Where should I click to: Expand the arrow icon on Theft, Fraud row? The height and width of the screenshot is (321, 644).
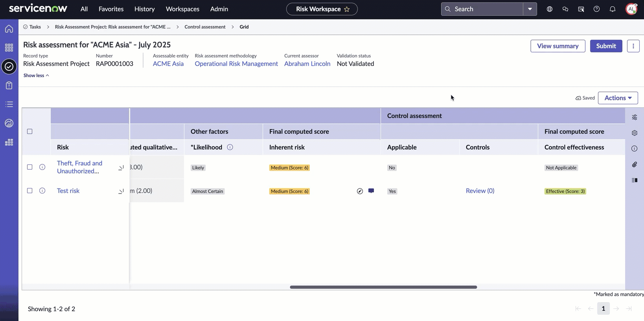pos(121,168)
